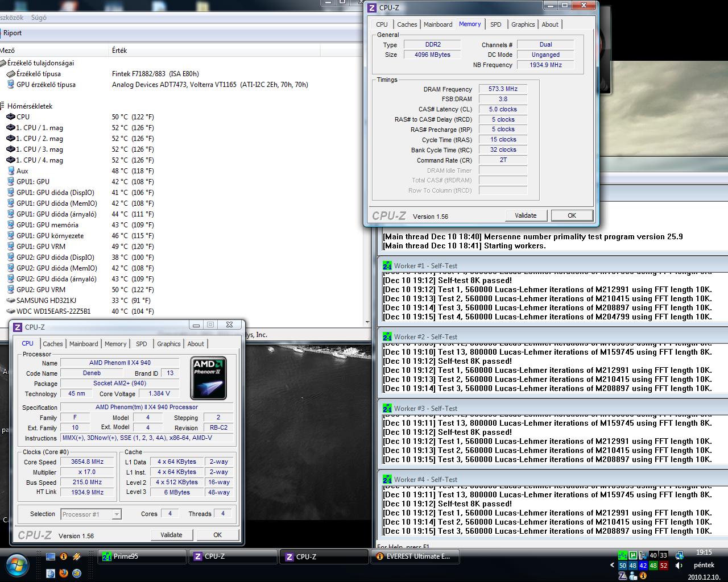
Task: Click the Worker #1 Self-Test window icon
Action: click(387, 265)
